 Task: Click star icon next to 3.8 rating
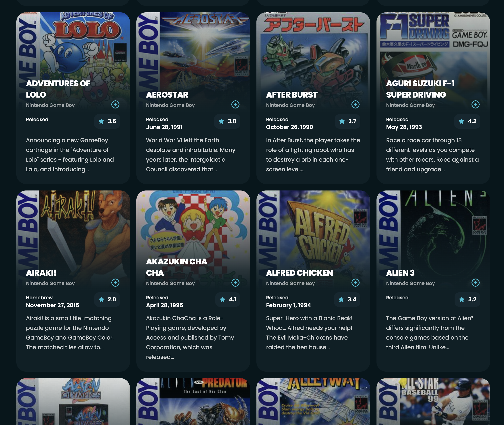(221, 121)
